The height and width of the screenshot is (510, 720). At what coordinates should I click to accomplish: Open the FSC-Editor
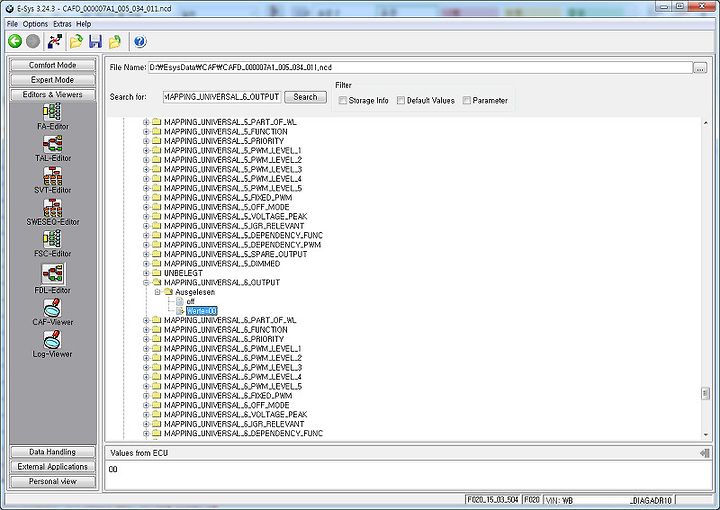52,244
